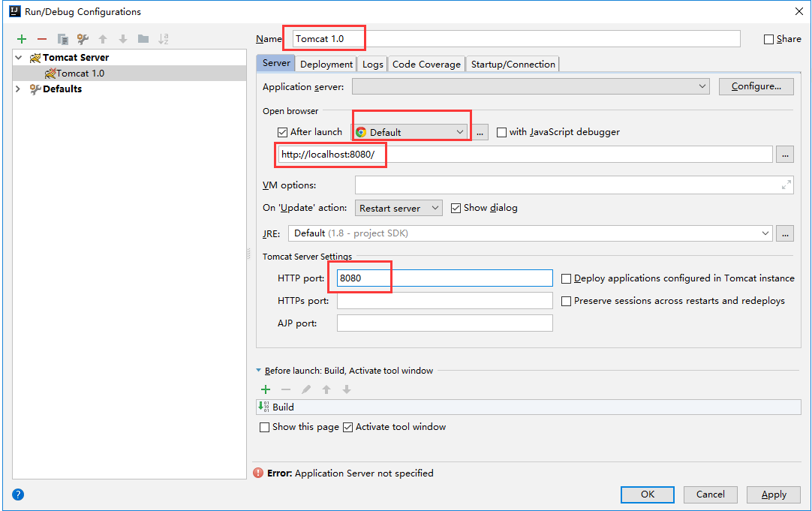The width and height of the screenshot is (812, 511).
Task: Click the HTTPs port field
Action: tap(445, 301)
